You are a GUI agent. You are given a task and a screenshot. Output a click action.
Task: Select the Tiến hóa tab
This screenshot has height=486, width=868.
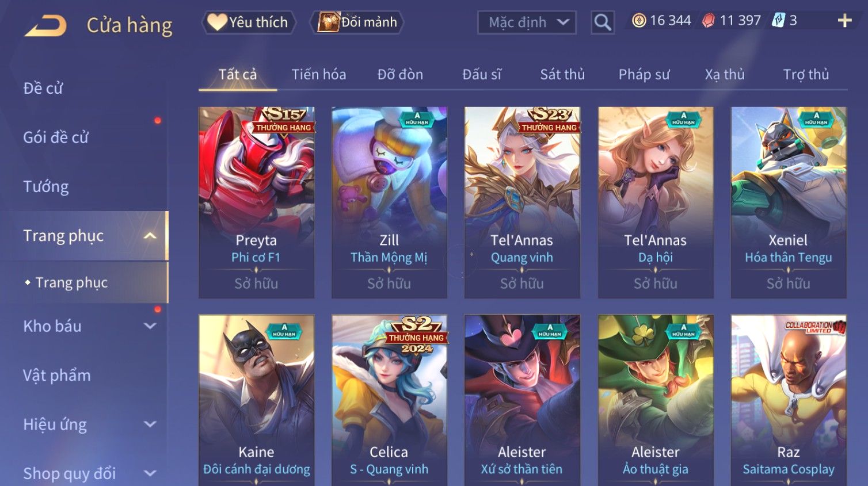click(319, 74)
